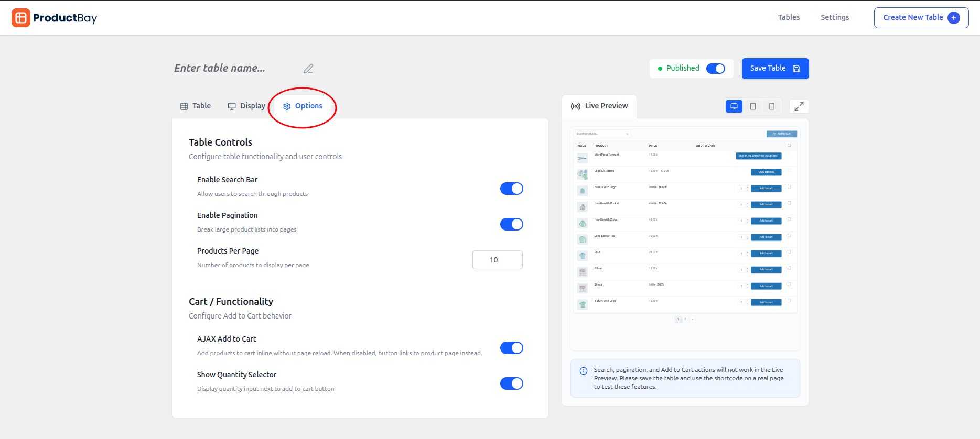980x439 pixels.
Task: Click the Polo product thumbnail
Action: [583, 256]
